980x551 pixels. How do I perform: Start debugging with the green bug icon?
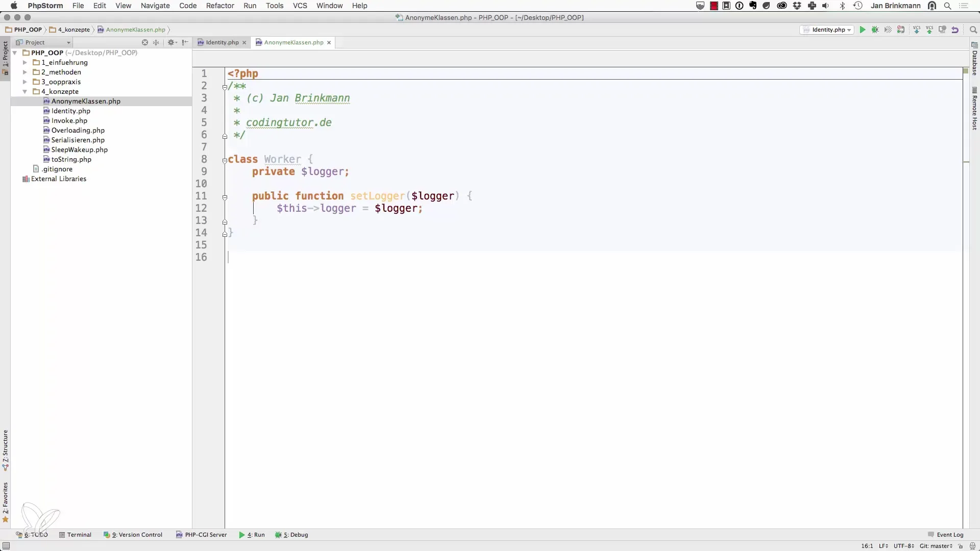point(875,30)
